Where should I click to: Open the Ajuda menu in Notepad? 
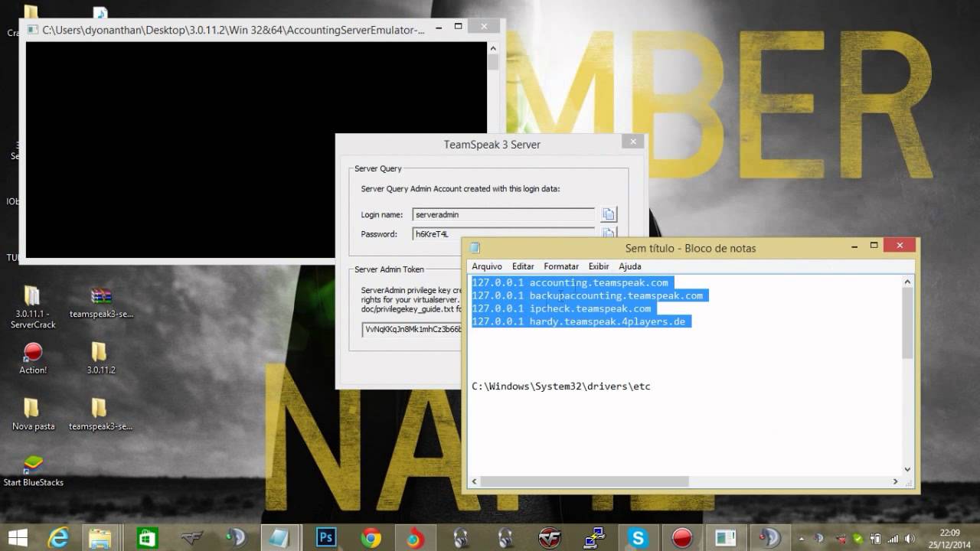pyautogui.click(x=629, y=266)
